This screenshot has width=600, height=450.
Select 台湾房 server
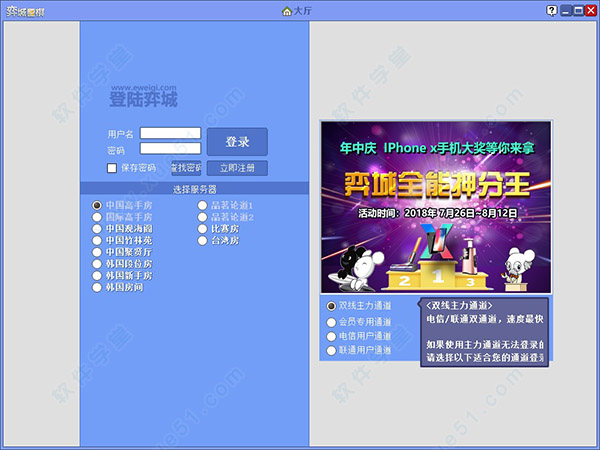pyautogui.click(x=202, y=241)
